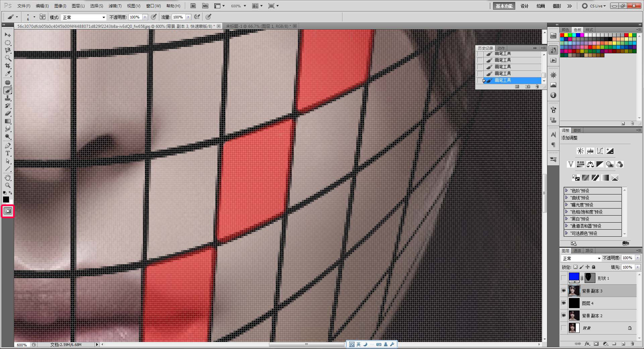Screen dimensions: 644x349
Task: Show the 背景 layer
Action: [563, 328]
